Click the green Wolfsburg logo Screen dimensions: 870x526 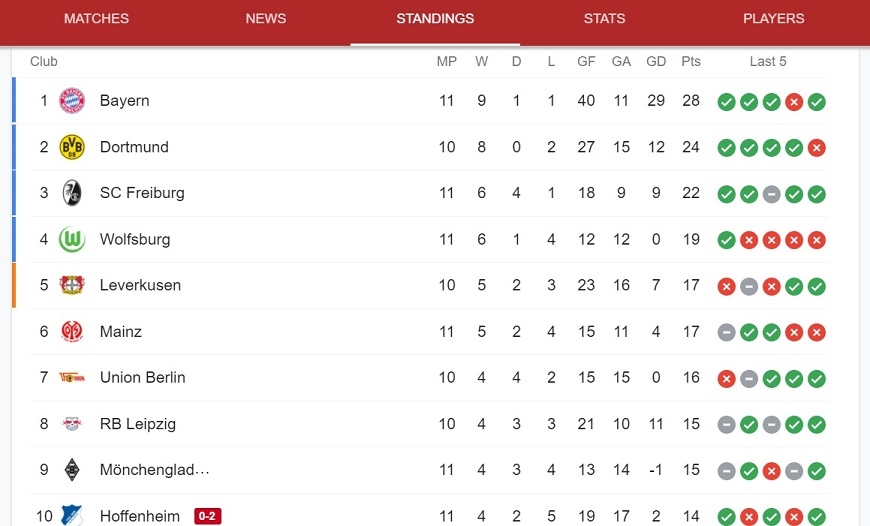[x=72, y=239]
